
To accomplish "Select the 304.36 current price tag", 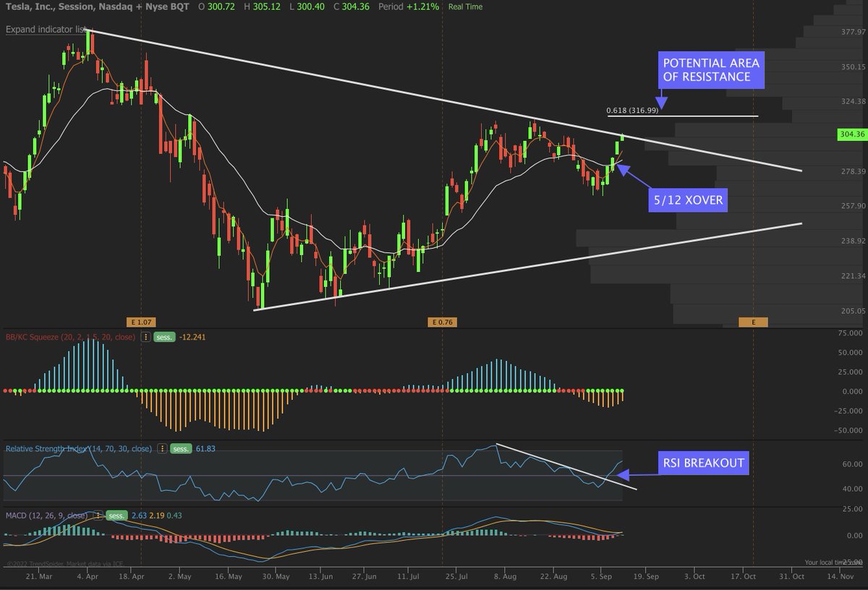I will pyautogui.click(x=852, y=134).
